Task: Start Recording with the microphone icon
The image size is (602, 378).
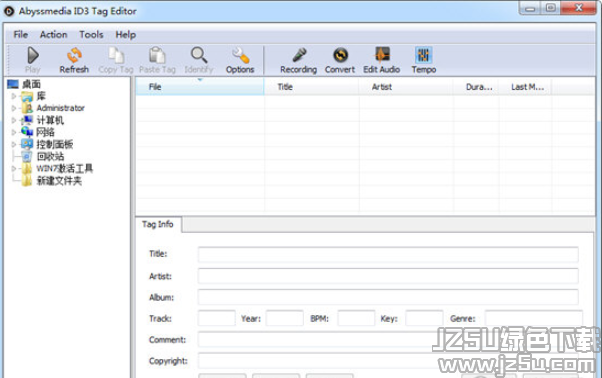Action: coord(299,56)
